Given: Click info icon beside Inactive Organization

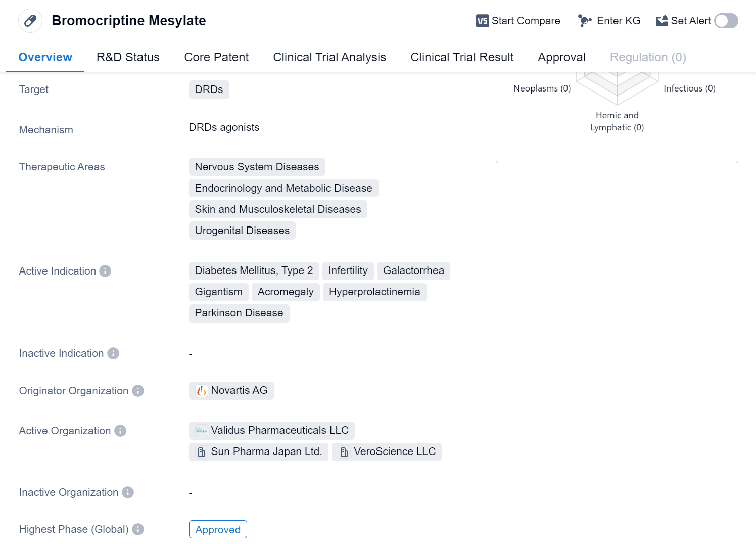Looking at the screenshot, I should [128, 492].
